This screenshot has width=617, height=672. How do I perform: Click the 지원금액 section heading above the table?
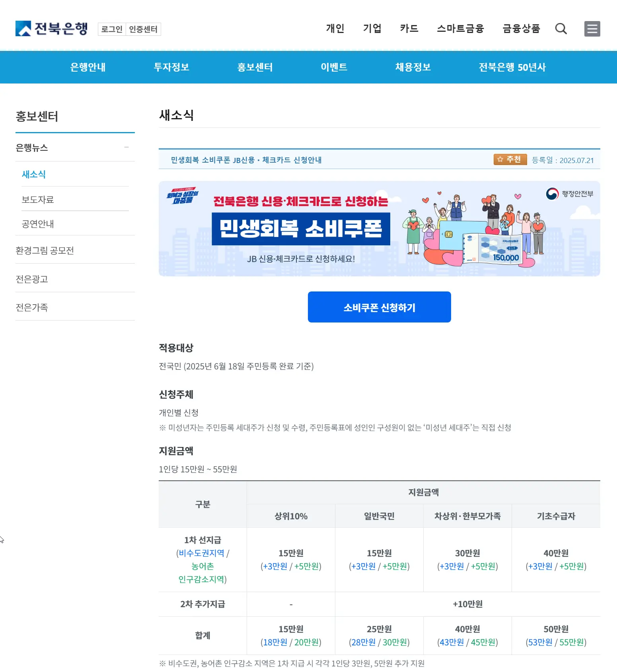176,451
